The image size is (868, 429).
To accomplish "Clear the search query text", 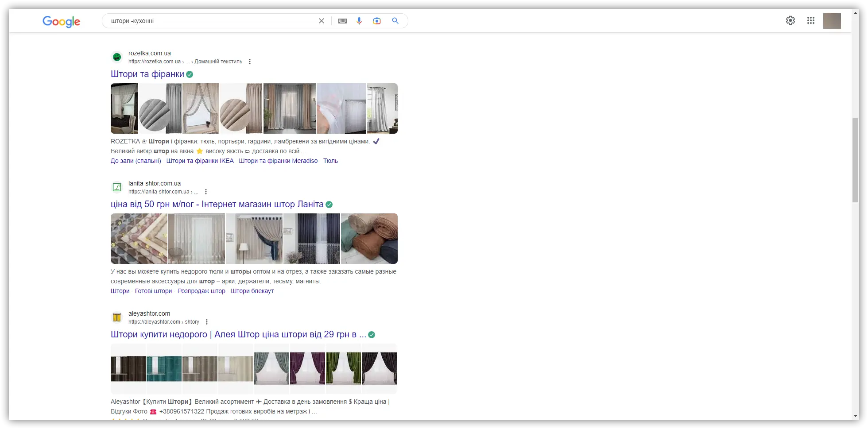I will tap(322, 21).
